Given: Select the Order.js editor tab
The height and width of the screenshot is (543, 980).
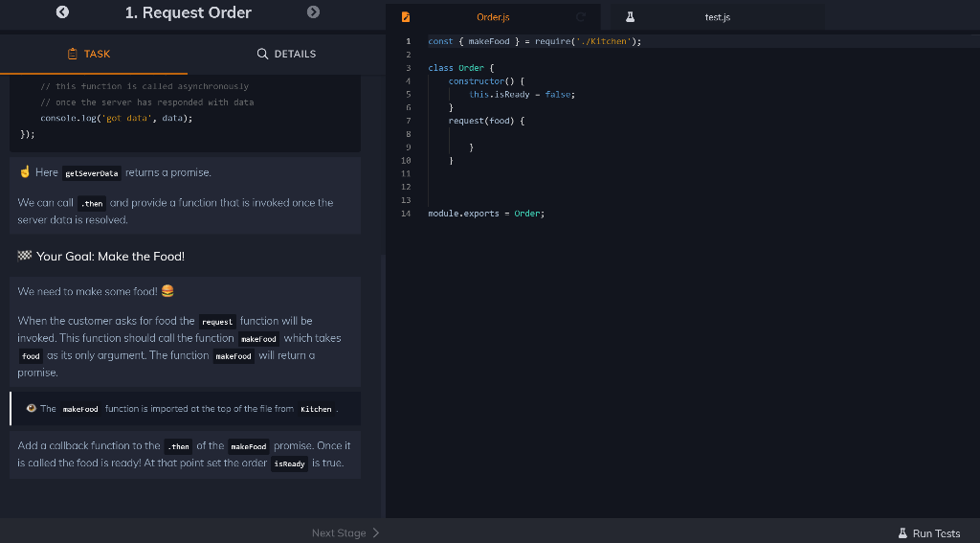Looking at the screenshot, I should (493, 17).
